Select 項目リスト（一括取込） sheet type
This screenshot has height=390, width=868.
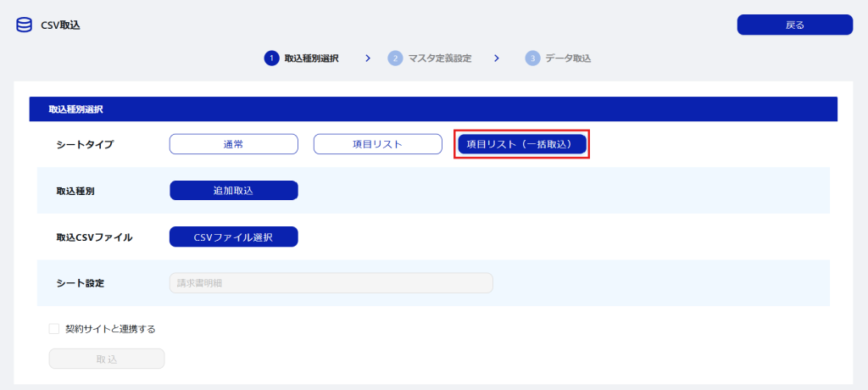(x=521, y=144)
